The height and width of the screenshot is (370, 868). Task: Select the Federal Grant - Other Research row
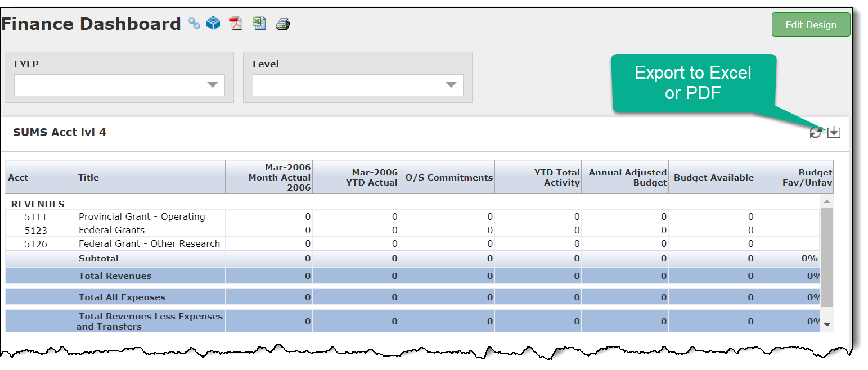tap(149, 243)
